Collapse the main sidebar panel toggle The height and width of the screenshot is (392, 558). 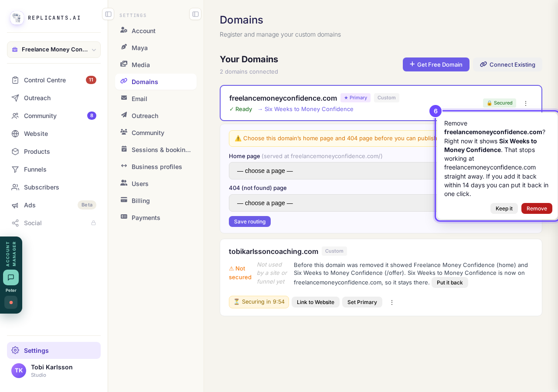[108, 14]
